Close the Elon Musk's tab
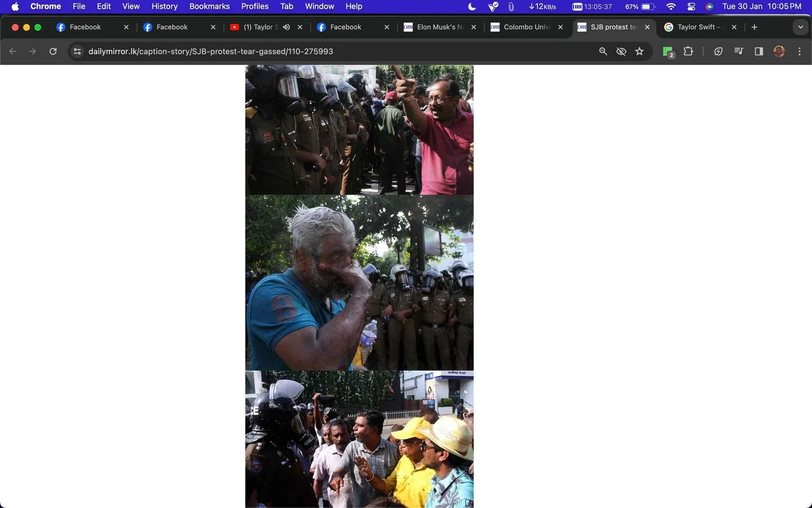Viewport: 812px width, 508px height. tap(474, 27)
